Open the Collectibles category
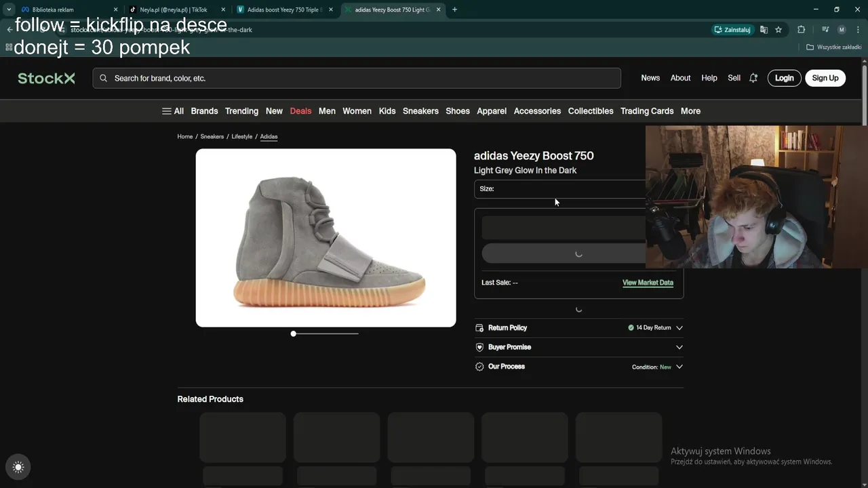Screen dimensions: 868x488 point(591,111)
